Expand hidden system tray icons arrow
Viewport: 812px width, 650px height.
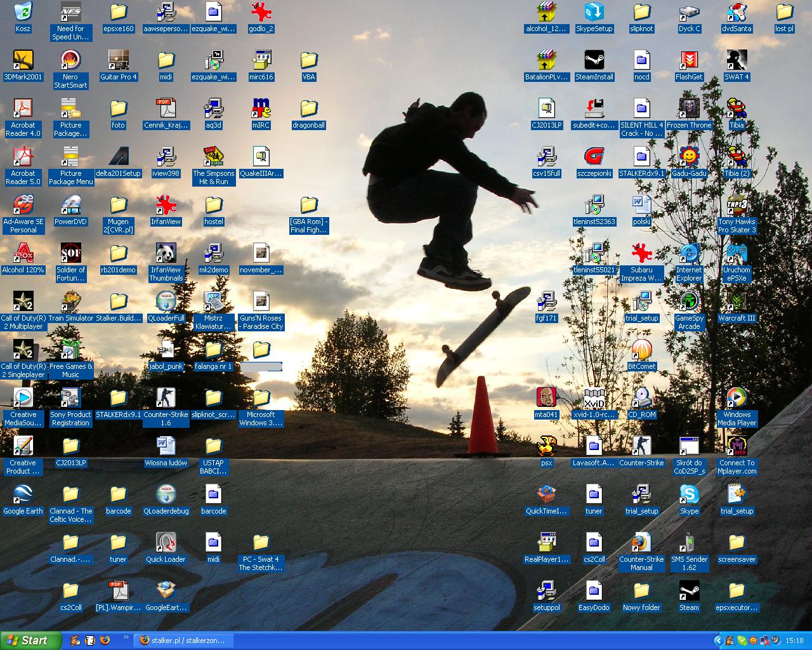(x=718, y=640)
